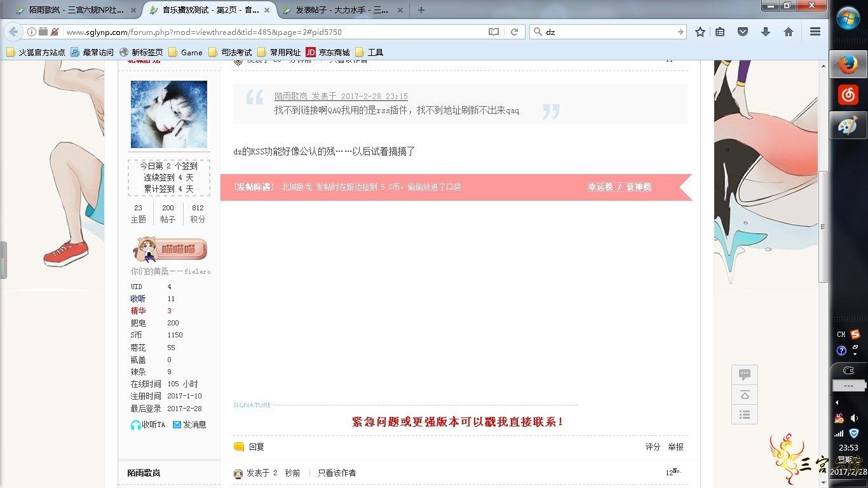The image size is (868, 488).
Task: Show hidden tray icons arrow
Action: tap(837, 402)
